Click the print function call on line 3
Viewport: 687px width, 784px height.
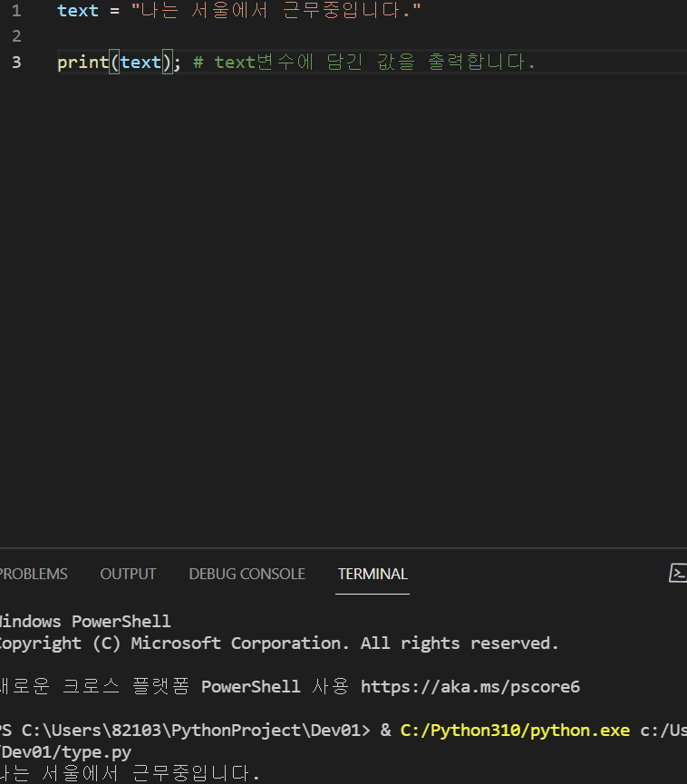pyautogui.click(x=83, y=63)
